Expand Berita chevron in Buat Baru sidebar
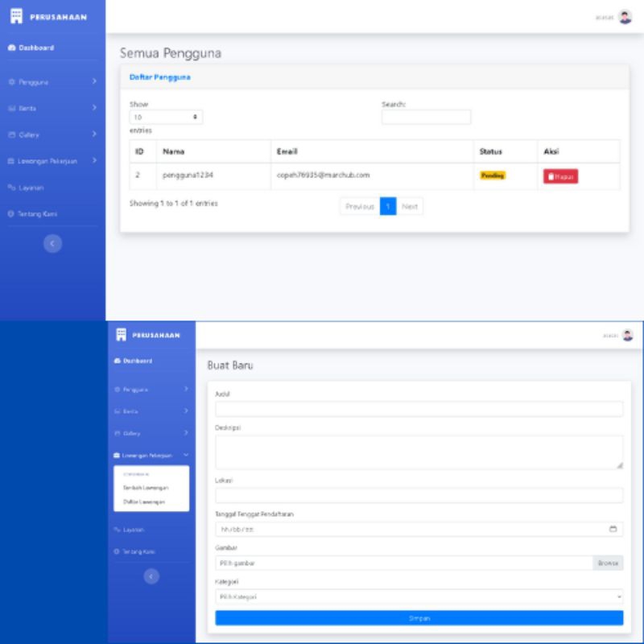Image resolution: width=644 pixels, height=644 pixels. (186, 411)
